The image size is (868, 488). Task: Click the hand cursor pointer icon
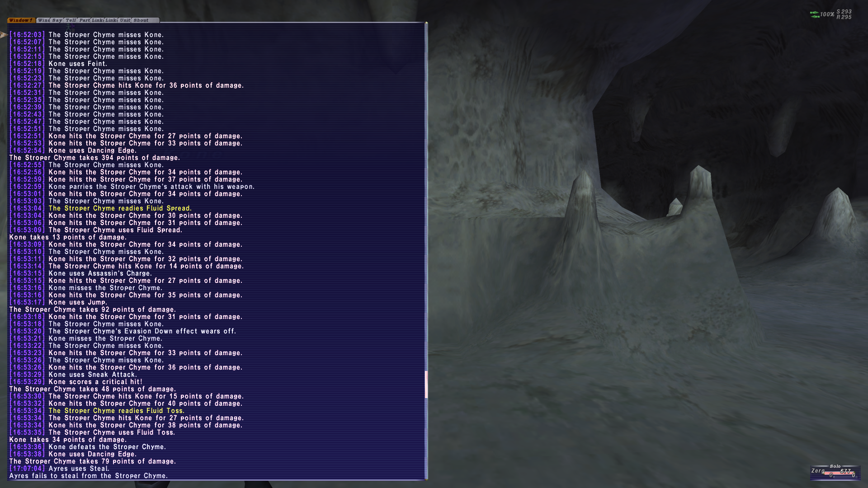pyautogui.click(x=4, y=35)
